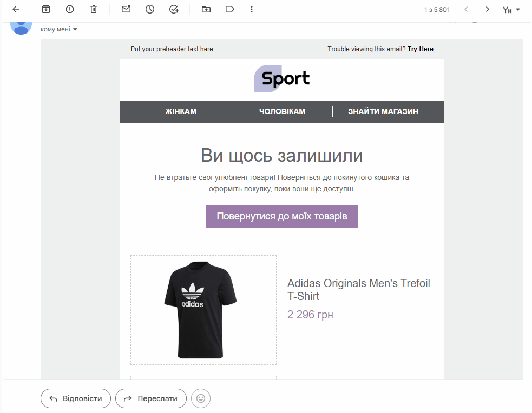Go to the newer email arrow
This screenshot has height=413, width=532.
[466, 10]
